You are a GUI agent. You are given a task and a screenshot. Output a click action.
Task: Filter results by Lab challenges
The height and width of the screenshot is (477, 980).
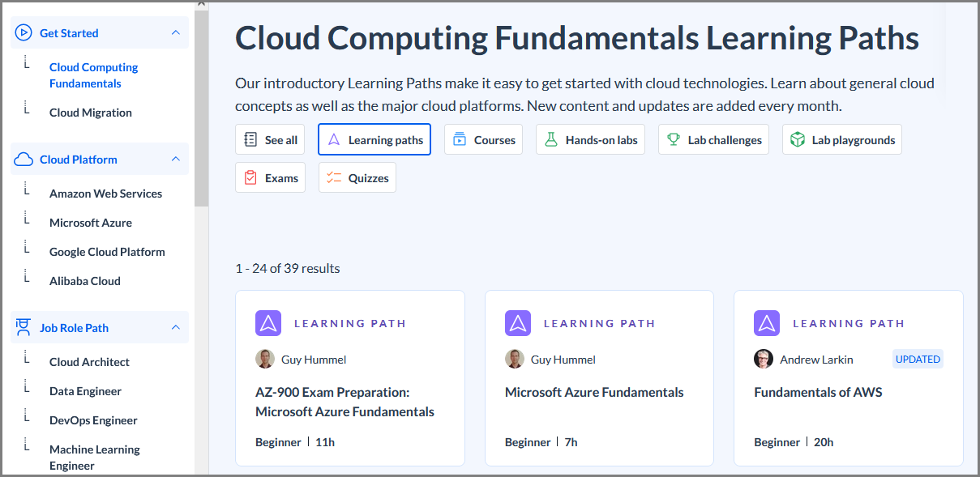[713, 140]
